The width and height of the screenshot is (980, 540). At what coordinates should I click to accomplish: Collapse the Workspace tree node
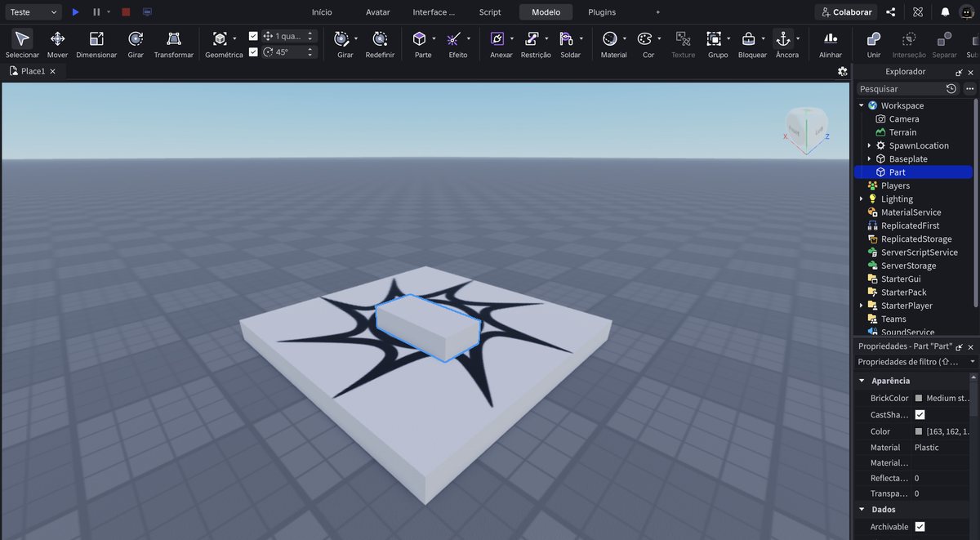coord(861,105)
